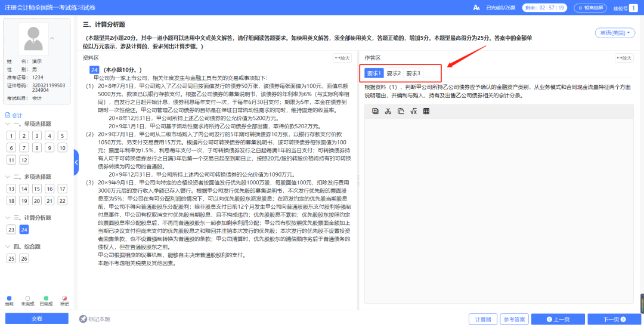Switch to the 要求2 tab
The width and height of the screenshot is (644, 327).
(x=394, y=73)
